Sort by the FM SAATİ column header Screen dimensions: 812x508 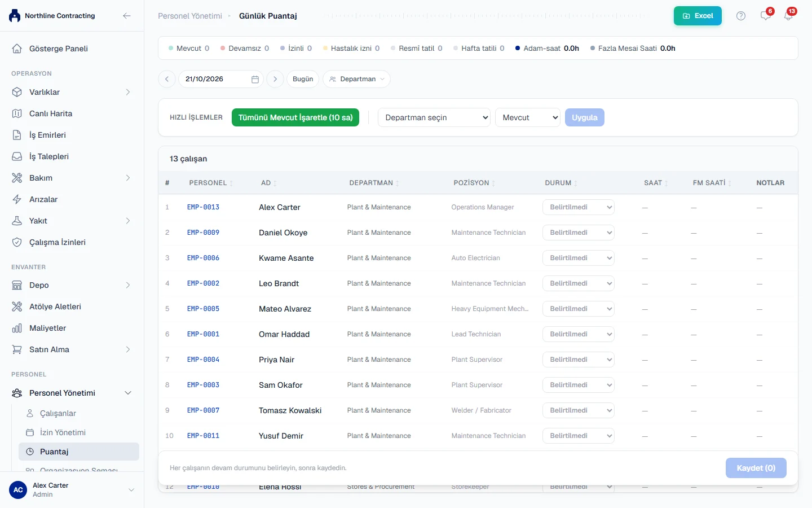712,183
